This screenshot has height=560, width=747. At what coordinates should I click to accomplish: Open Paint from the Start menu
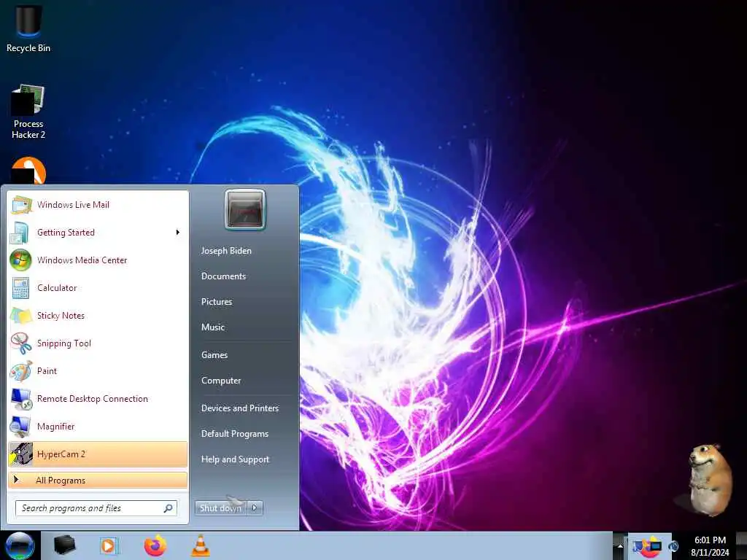pos(98,371)
